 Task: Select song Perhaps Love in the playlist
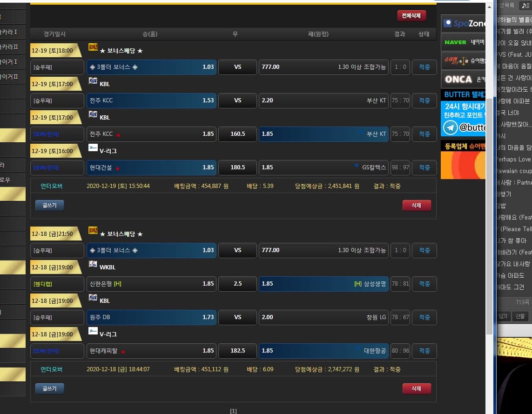coord(514,159)
